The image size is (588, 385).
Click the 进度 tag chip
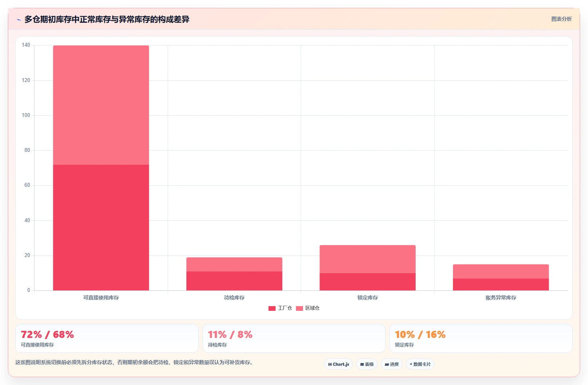tap(392, 364)
